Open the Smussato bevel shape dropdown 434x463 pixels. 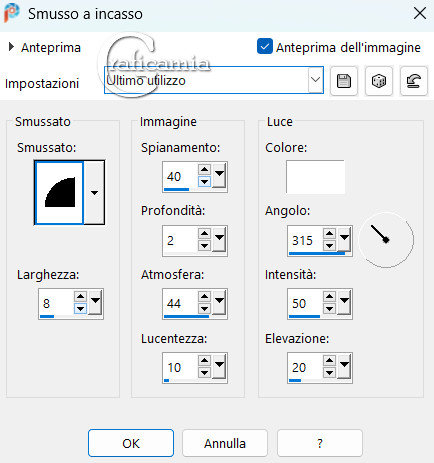coord(94,192)
